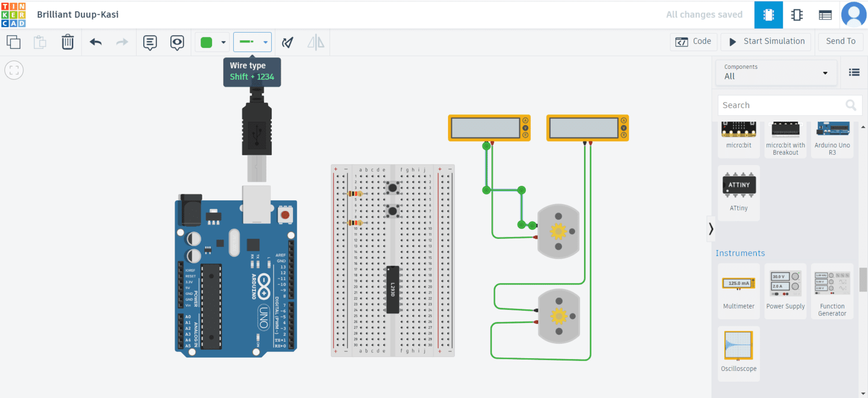Toggle components list view icon

click(854, 72)
